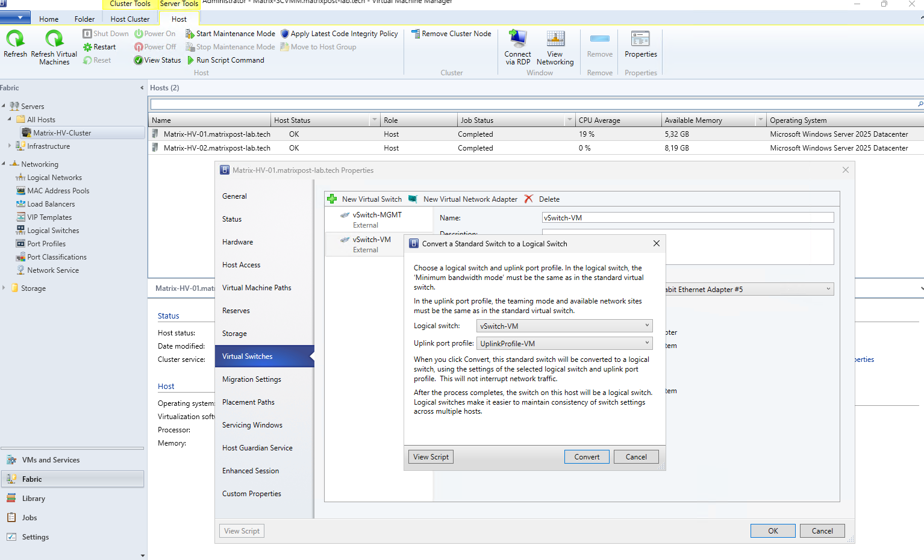Open View Status in the Host group
924x560 pixels.
pos(157,60)
